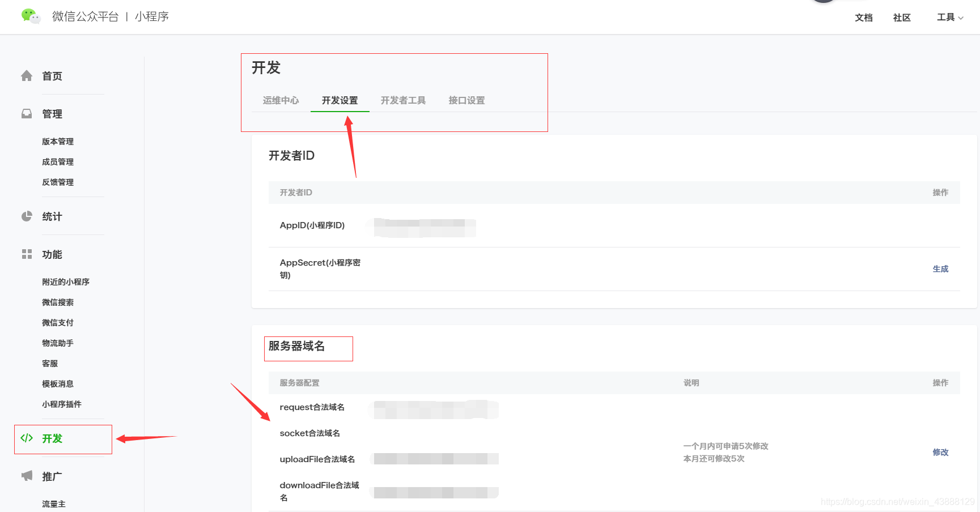Go to 首页 in the sidebar
This screenshot has height=512, width=980.
52,76
